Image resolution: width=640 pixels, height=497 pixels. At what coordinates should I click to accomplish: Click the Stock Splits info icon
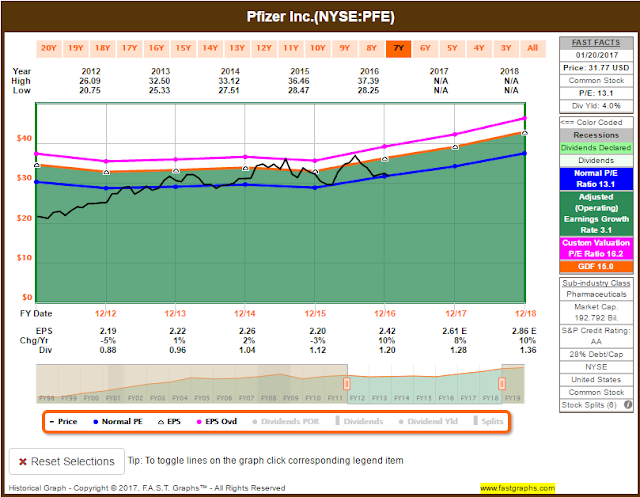[628, 405]
